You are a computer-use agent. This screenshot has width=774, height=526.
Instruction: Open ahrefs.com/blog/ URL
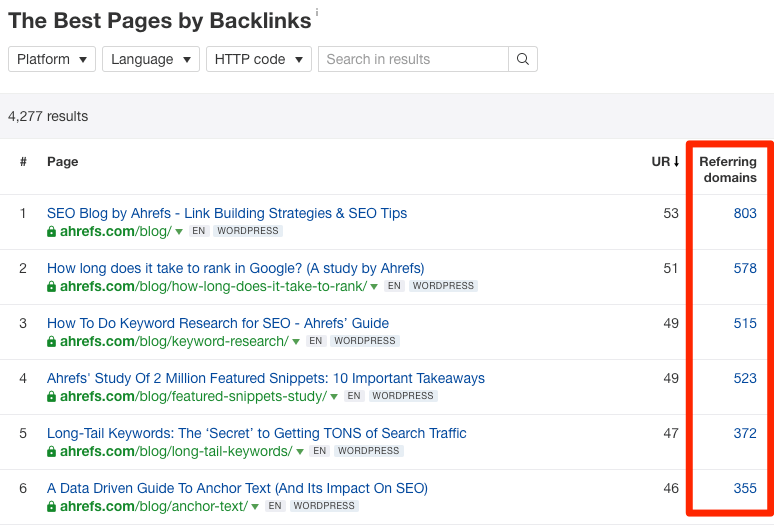tap(116, 231)
